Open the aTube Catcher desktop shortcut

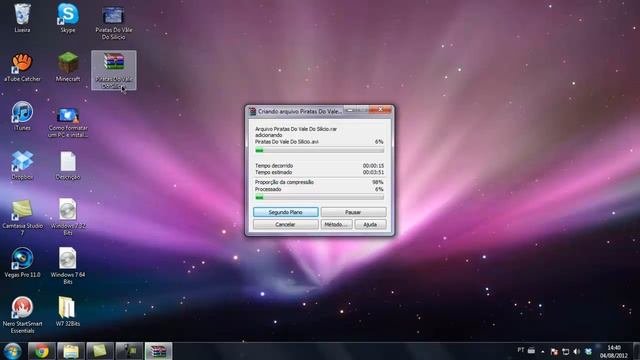point(22,67)
